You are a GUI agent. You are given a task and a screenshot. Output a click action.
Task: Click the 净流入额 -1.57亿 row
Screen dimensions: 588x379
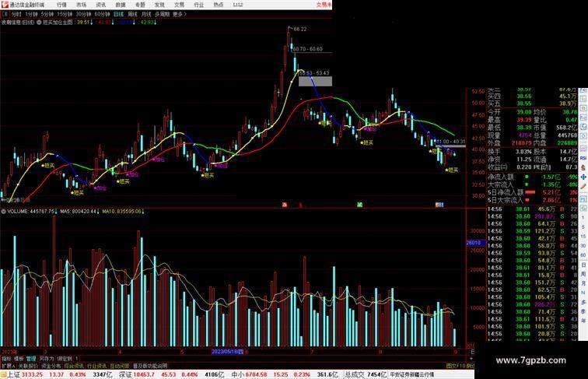click(533, 177)
